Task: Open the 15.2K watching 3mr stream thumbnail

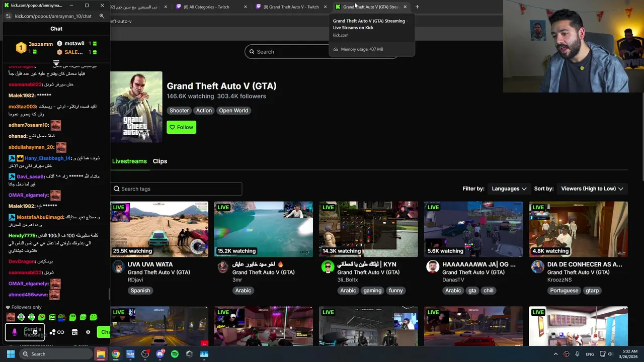Action: (263, 229)
